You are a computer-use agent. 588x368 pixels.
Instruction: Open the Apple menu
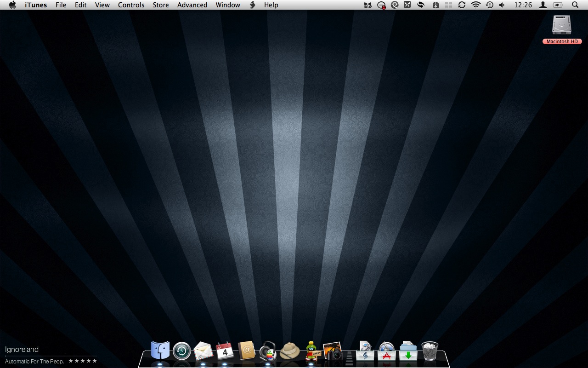point(12,5)
